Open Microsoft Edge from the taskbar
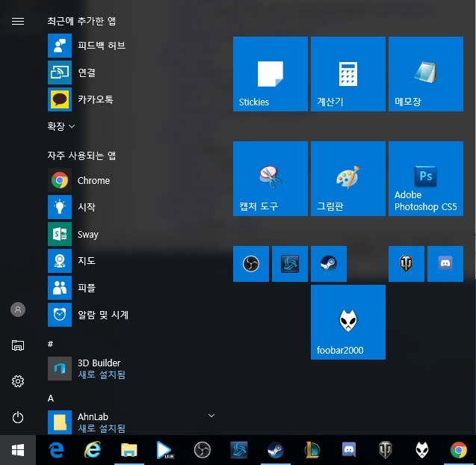 point(56,450)
